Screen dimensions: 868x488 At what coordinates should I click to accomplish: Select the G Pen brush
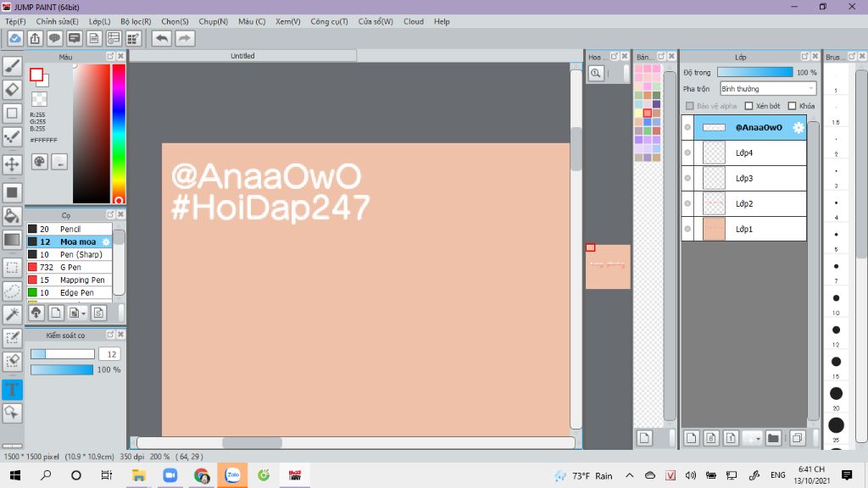(70, 267)
